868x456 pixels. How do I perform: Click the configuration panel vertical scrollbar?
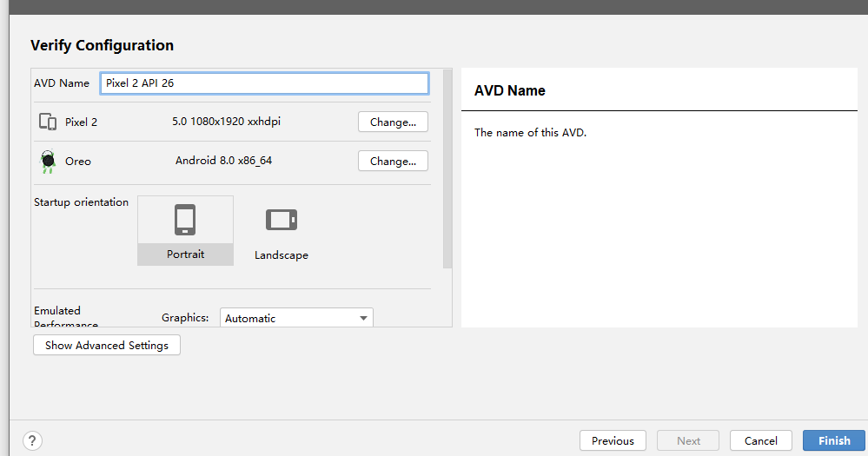pos(447,169)
